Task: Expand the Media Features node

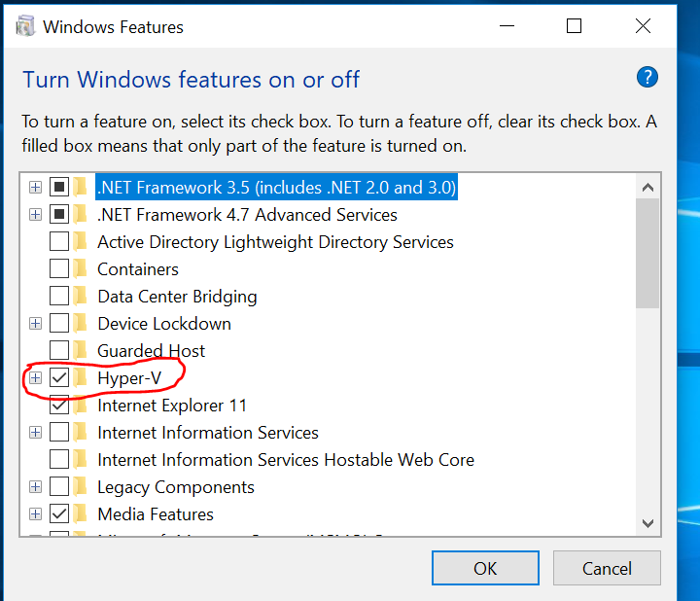Action: pos(35,513)
